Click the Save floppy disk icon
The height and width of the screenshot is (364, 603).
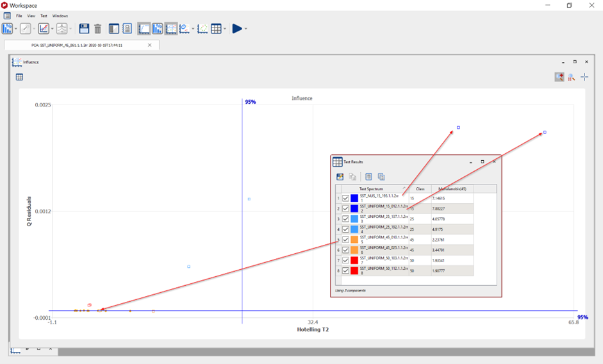tap(84, 29)
